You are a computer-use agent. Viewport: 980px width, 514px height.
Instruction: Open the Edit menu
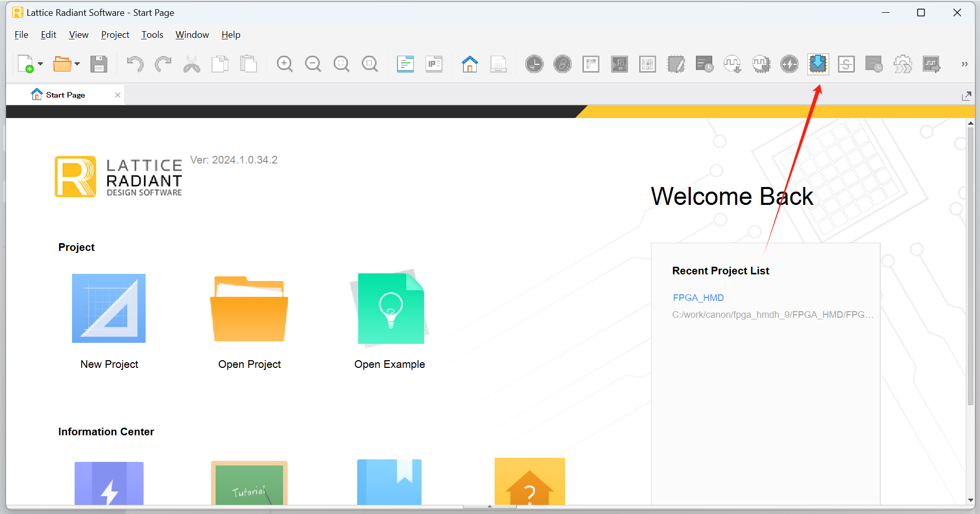tap(49, 35)
